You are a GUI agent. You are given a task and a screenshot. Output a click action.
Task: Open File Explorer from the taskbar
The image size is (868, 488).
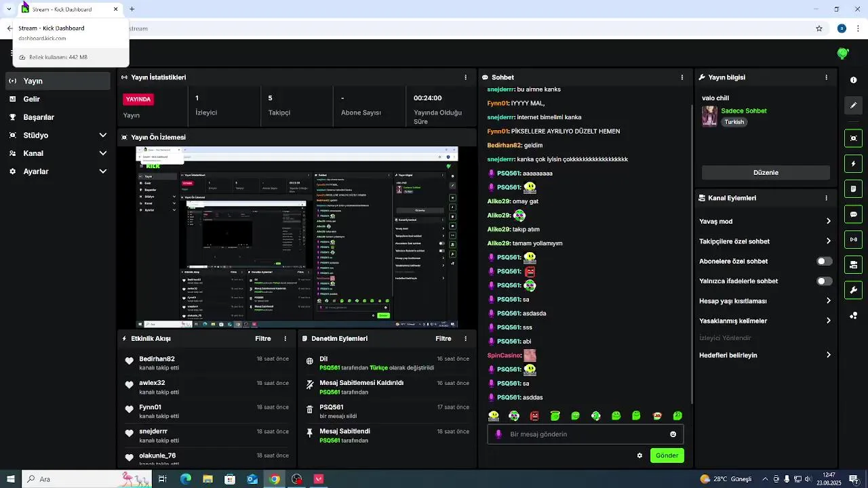208,479
